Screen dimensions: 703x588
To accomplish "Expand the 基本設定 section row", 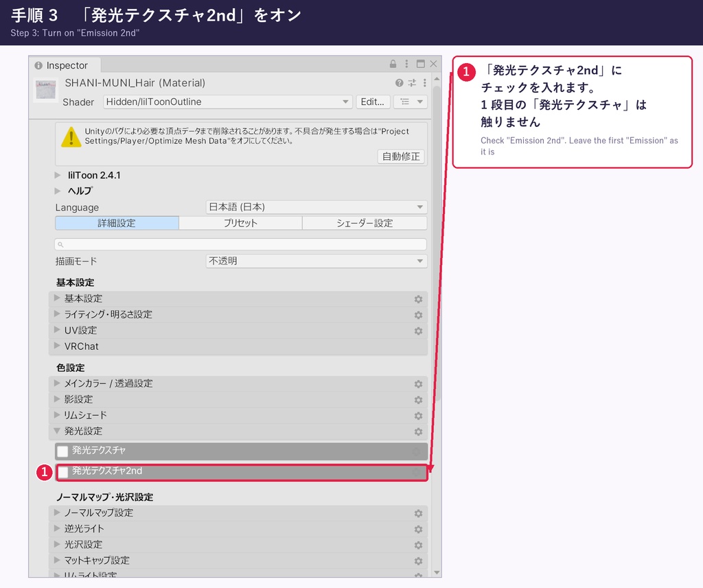I will click(238, 298).
